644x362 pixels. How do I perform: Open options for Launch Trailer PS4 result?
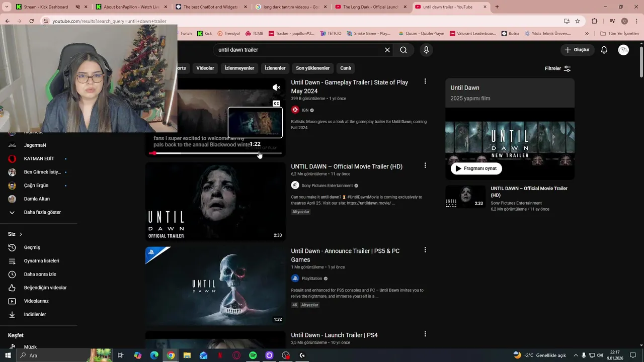click(425, 334)
